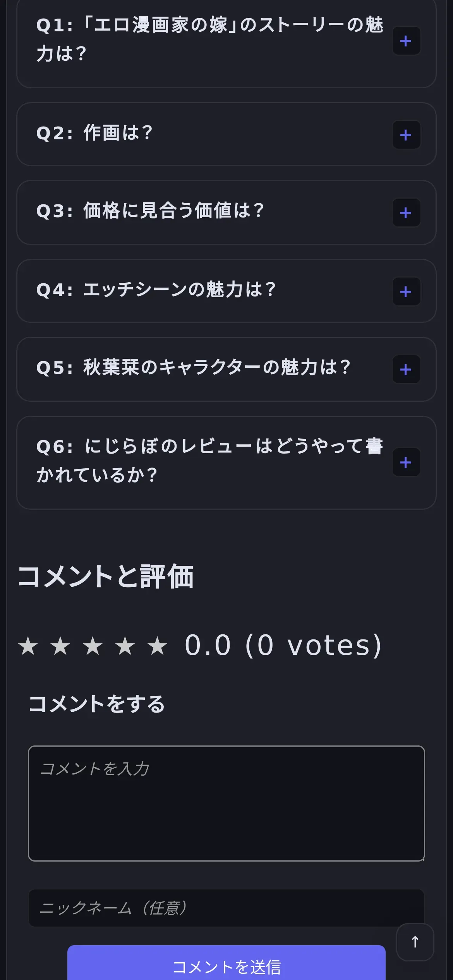This screenshot has height=980, width=453.
Task: Click the plus icon for Q6
Action: tap(406, 462)
